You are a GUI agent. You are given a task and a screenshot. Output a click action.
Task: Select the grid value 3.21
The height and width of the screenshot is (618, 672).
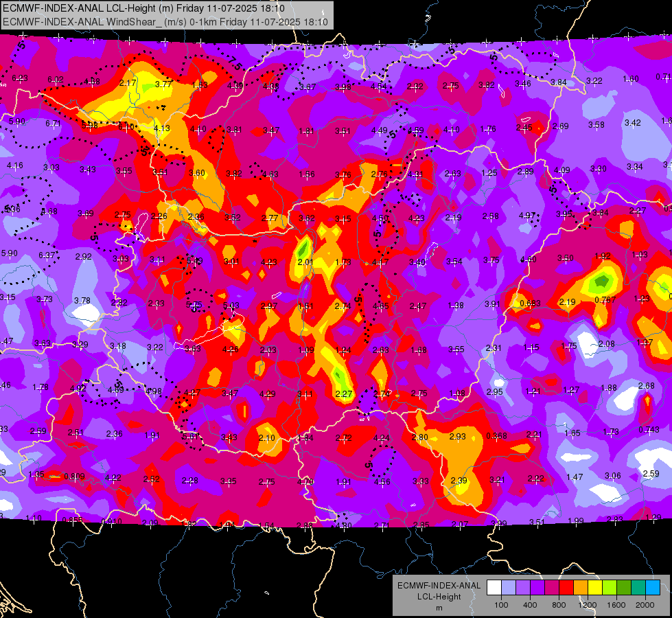(497, 479)
